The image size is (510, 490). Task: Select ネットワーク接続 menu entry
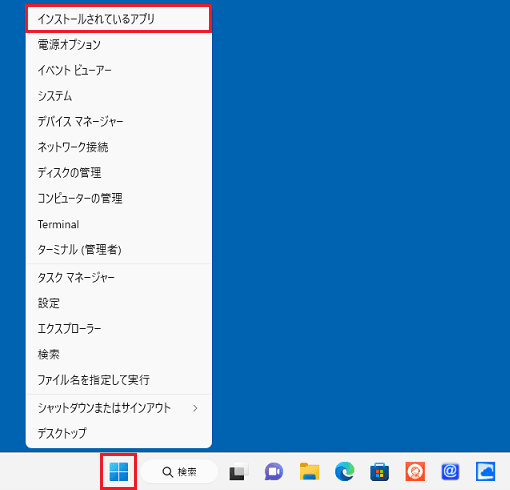(x=119, y=147)
